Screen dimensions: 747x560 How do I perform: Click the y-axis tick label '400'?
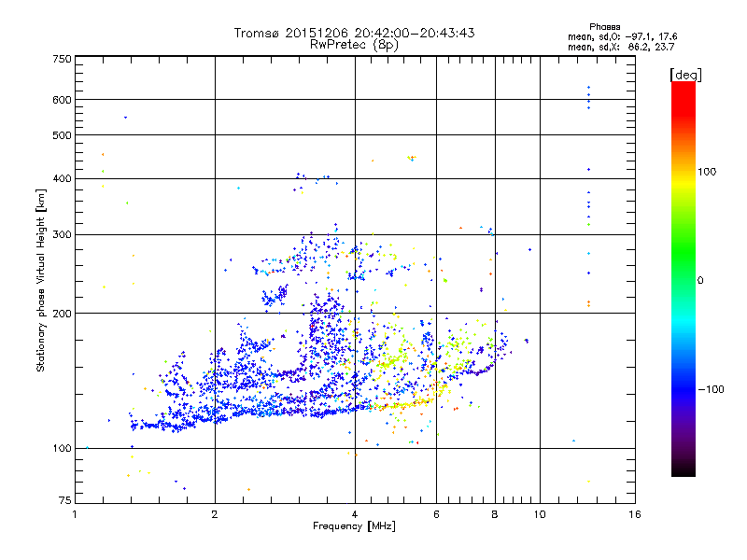point(62,178)
